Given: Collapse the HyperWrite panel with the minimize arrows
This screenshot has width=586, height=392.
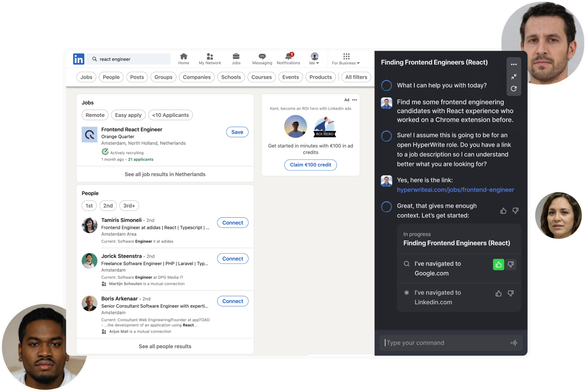Looking at the screenshot, I should tap(514, 76).
